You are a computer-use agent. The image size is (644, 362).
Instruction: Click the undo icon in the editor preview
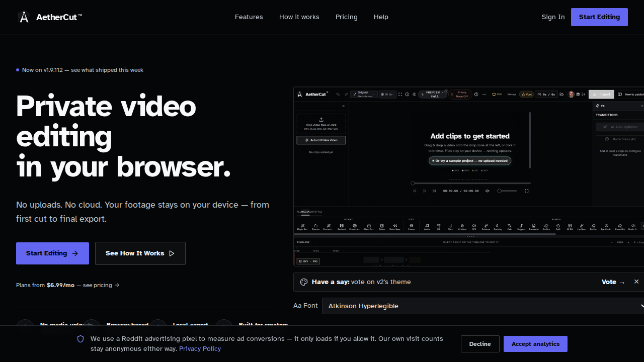338,95
